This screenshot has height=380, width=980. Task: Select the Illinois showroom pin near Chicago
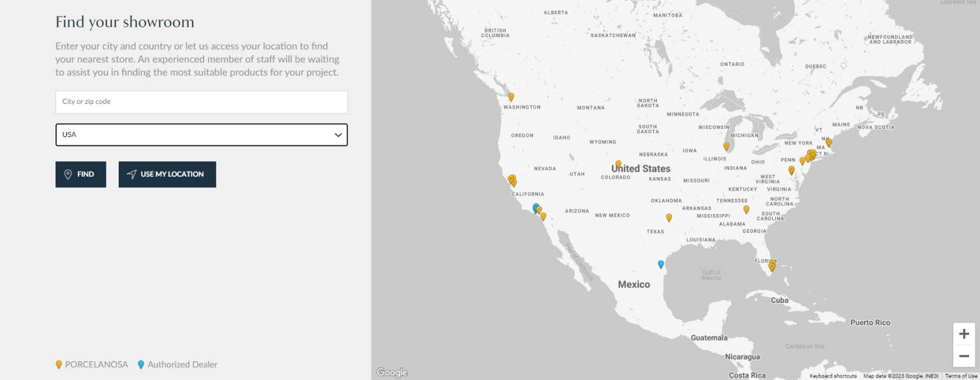tap(726, 146)
